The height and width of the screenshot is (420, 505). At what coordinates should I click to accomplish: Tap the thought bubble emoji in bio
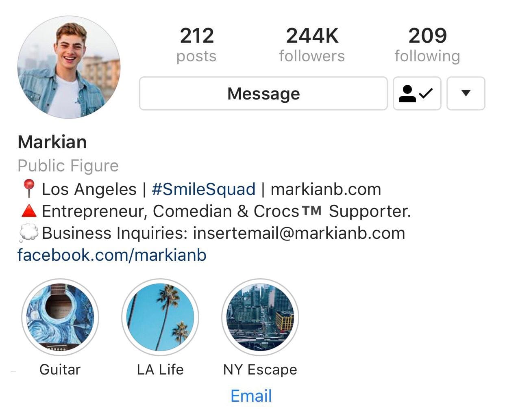pyautogui.click(x=28, y=233)
